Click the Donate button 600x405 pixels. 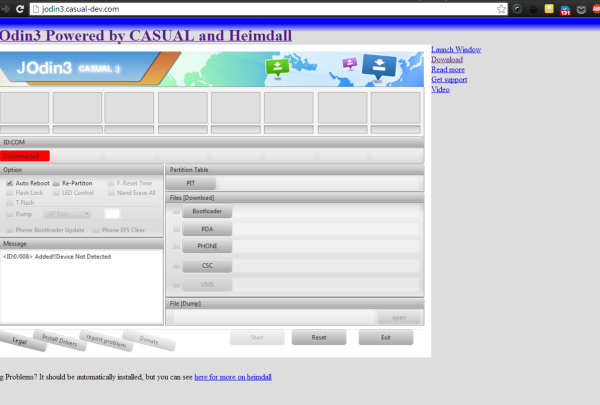(x=149, y=340)
